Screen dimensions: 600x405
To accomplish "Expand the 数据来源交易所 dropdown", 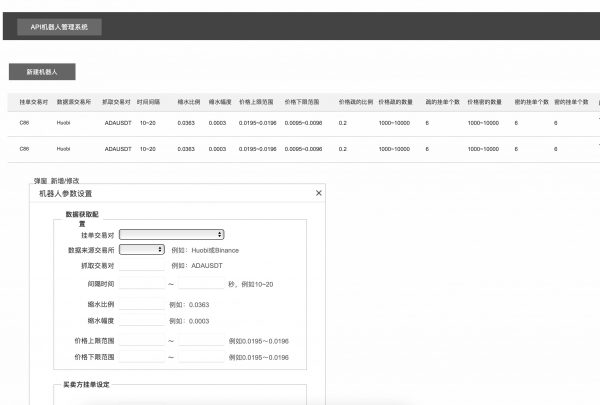I will 142,250.
